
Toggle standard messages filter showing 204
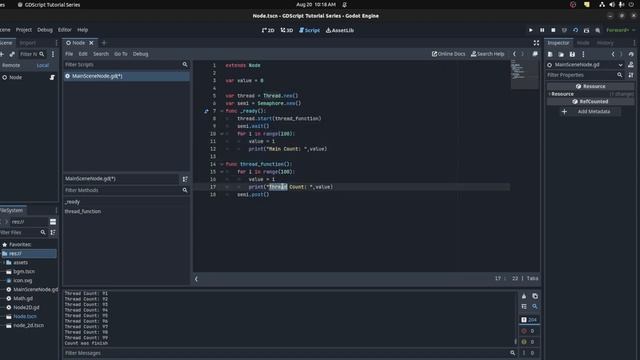(x=529, y=320)
